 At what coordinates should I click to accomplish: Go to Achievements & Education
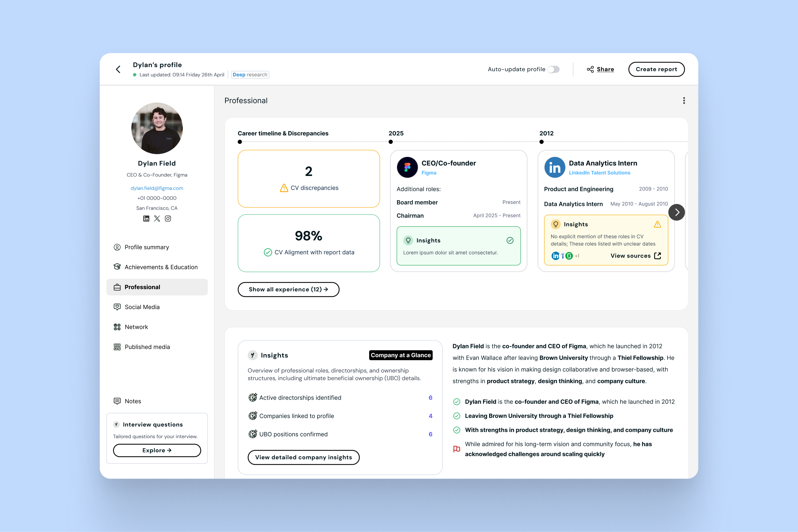(x=161, y=267)
